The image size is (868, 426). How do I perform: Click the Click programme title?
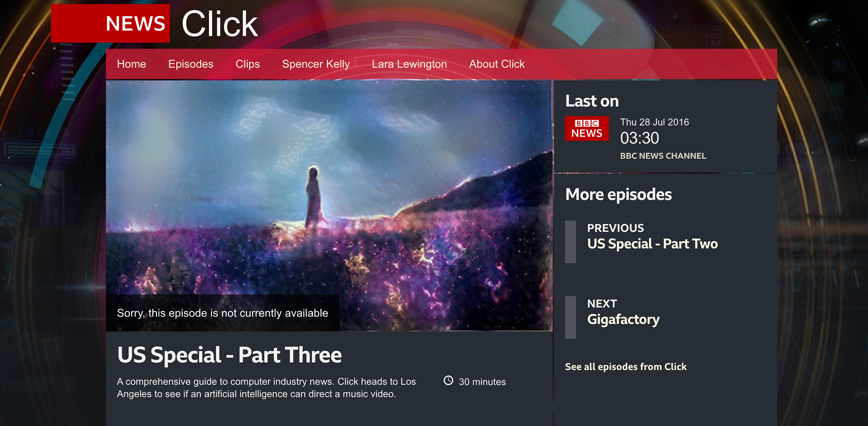(x=220, y=24)
